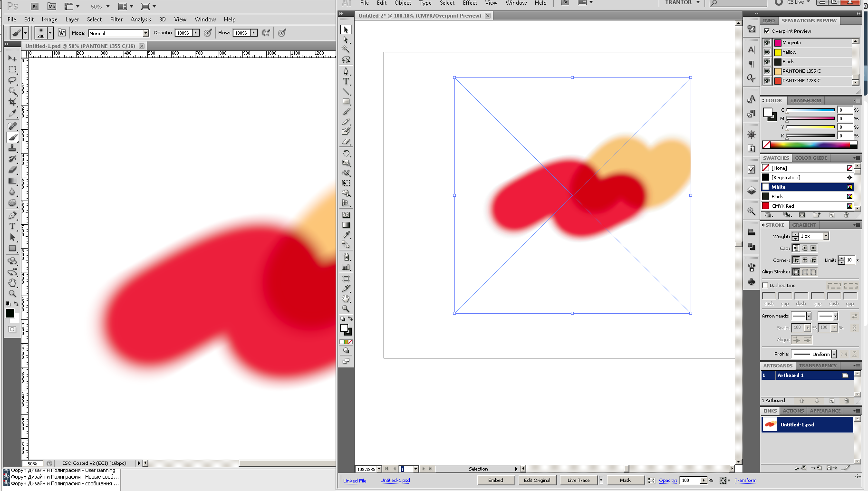868x491 pixels.
Task: Select Illustrator's Eyedropper tool
Action: click(346, 235)
